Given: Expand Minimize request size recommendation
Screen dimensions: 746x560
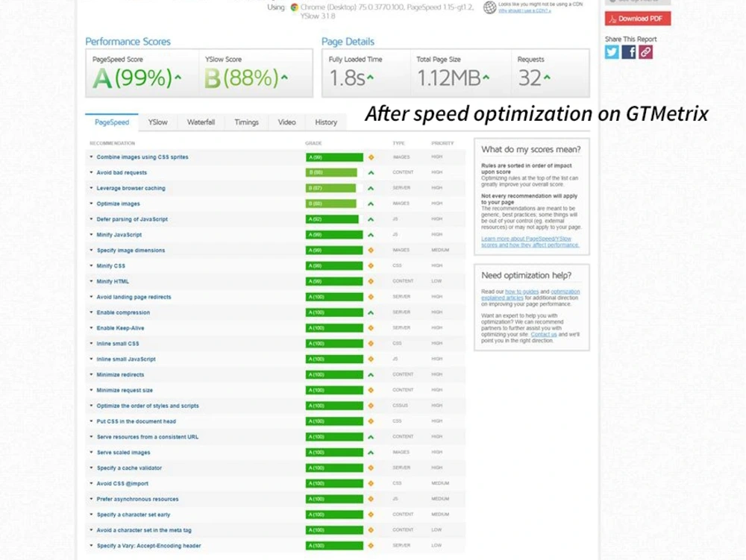Looking at the screenshot, I should pyautogui.click(x=125, y=391).
